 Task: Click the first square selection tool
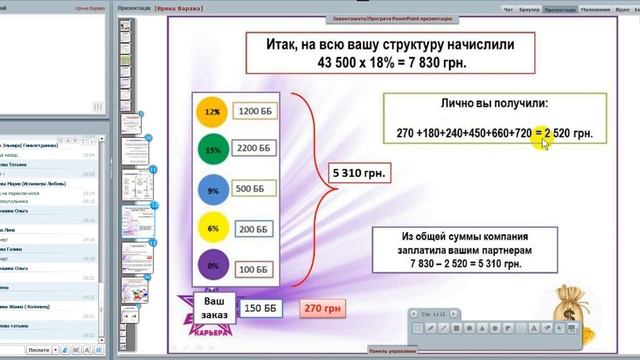418,328
